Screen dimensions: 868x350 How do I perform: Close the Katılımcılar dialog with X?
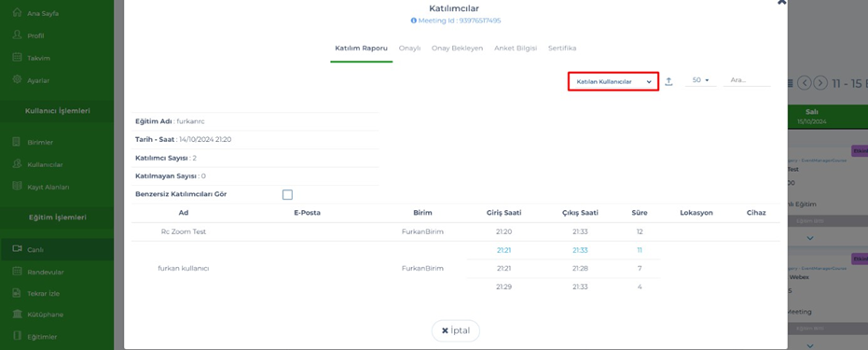coord(781,2)
